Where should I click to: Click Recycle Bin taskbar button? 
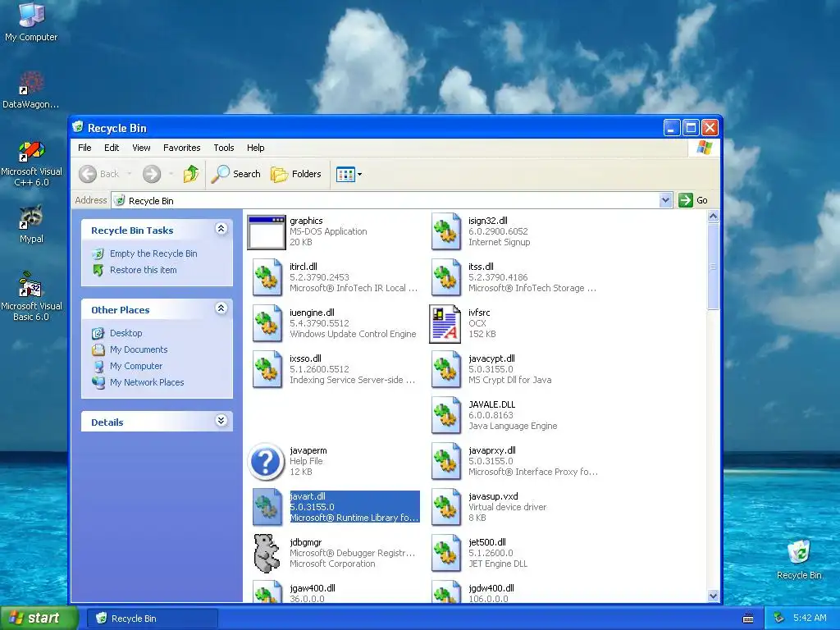point(153,619)
